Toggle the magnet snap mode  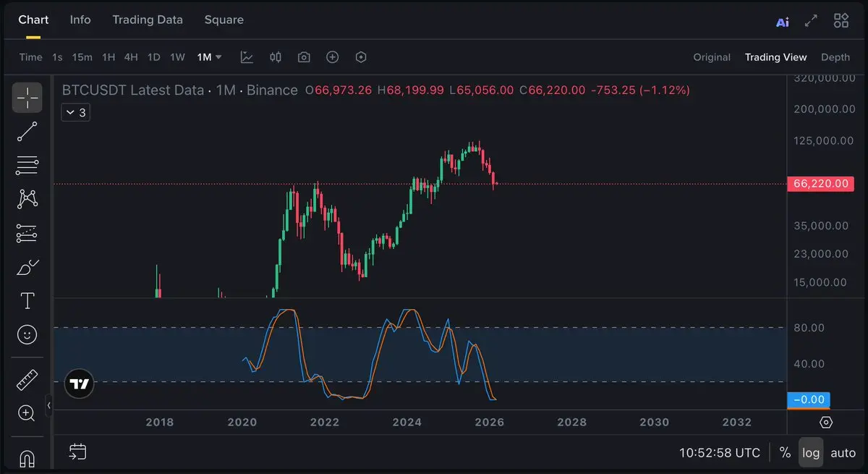tap(27, 458)
